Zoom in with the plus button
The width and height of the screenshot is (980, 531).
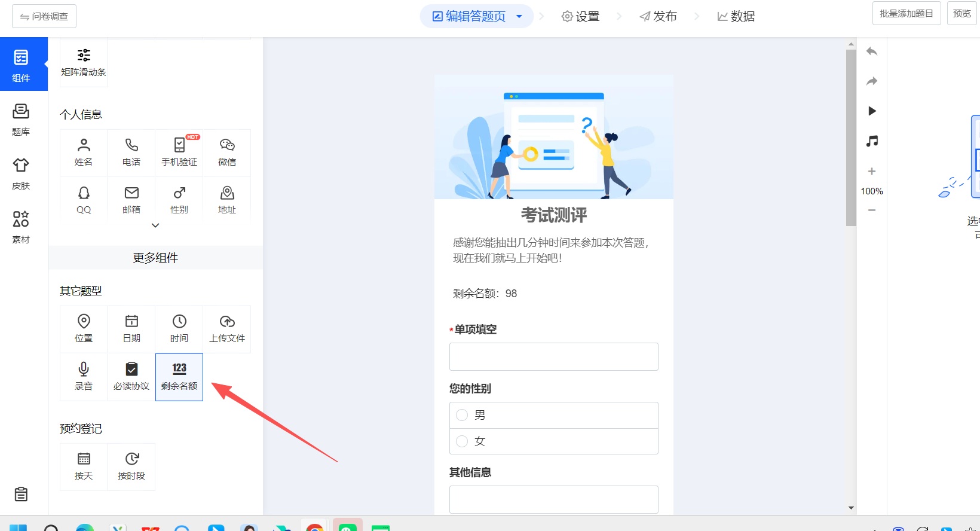872,172
